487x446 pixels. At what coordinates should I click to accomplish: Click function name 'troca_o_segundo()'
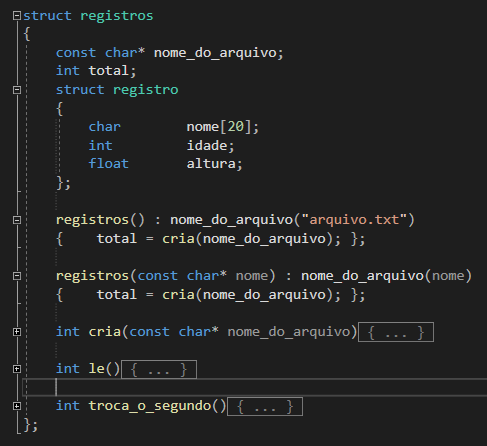point(157,406)
